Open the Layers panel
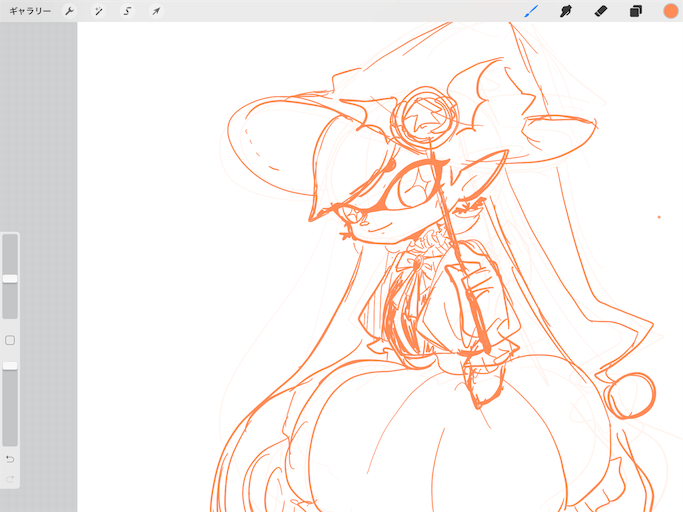The image size is (683, 512). click(x=636, y=11)
